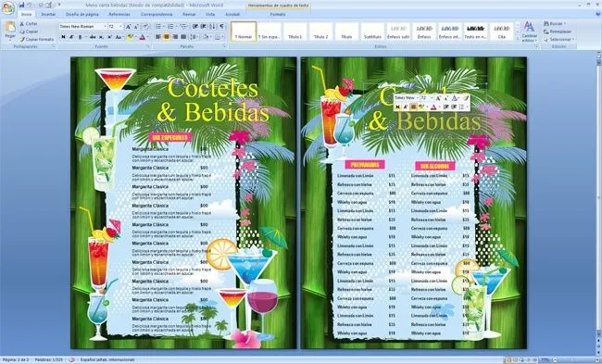Viewport: 602px width, 364px height.
Task: Clear formatting in Fuente group
Action: point(146,27)
